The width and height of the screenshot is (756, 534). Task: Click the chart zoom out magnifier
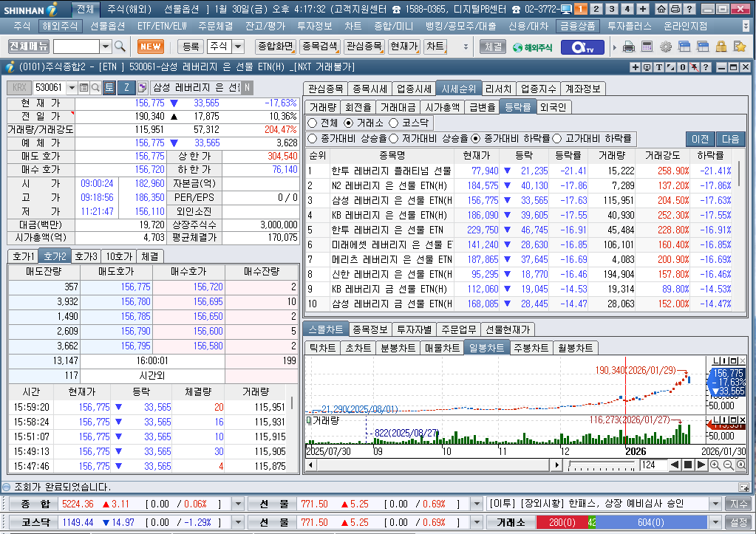[728, 465]
